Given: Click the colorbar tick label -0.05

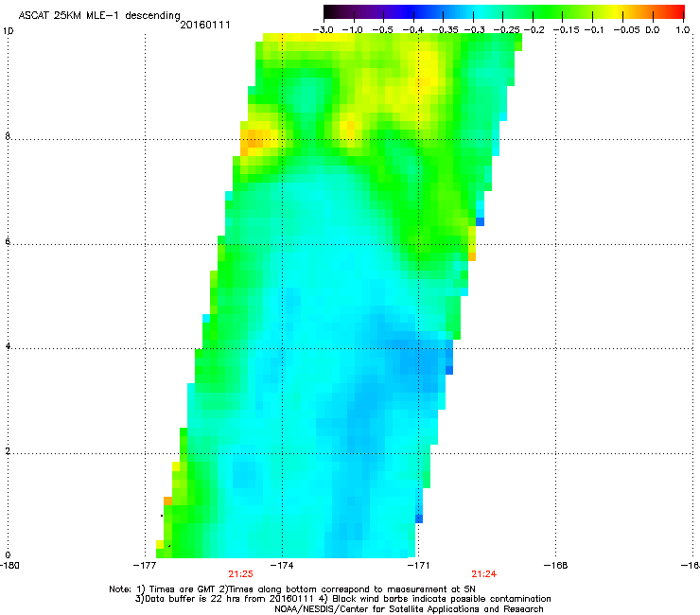Looking at the screenshot, I should [627, 30].
